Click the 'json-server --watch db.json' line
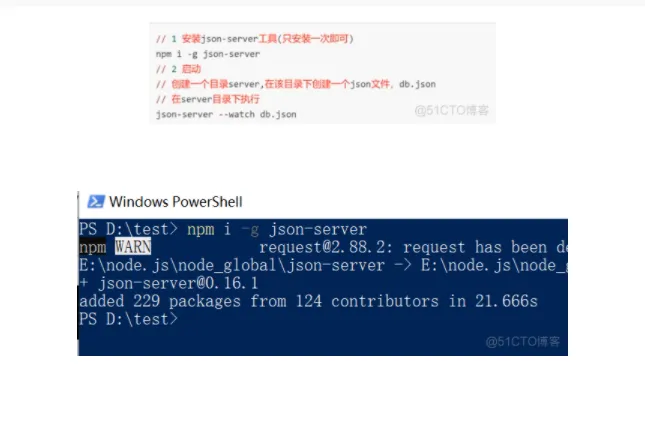Screen dimensions: 645x427 coord(226,114)
